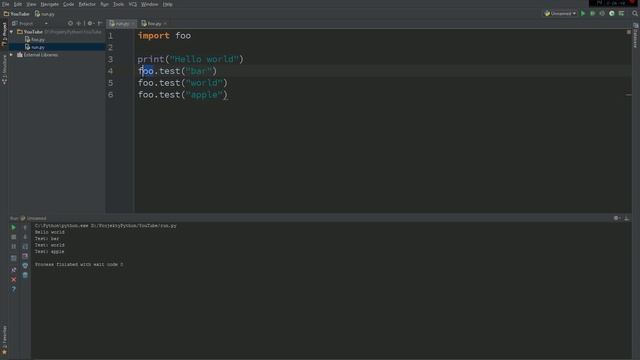Expand the External Libraries node

click(x=11, y=55)
